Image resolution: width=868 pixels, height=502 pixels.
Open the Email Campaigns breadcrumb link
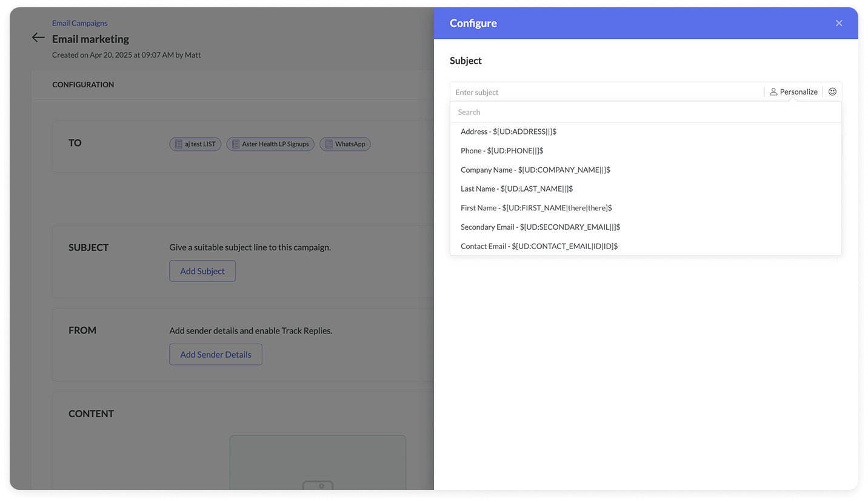(79, 23)
